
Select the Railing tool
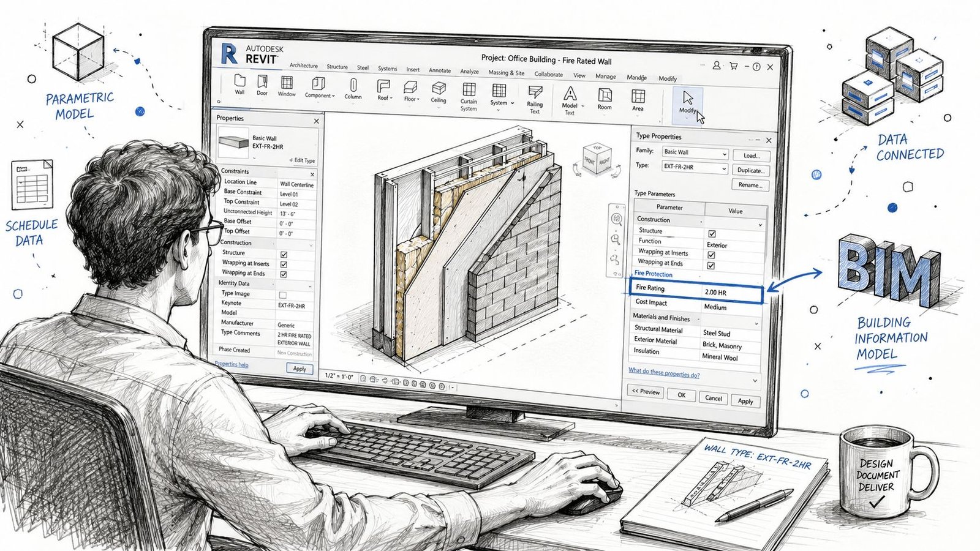tap(535, 99)
